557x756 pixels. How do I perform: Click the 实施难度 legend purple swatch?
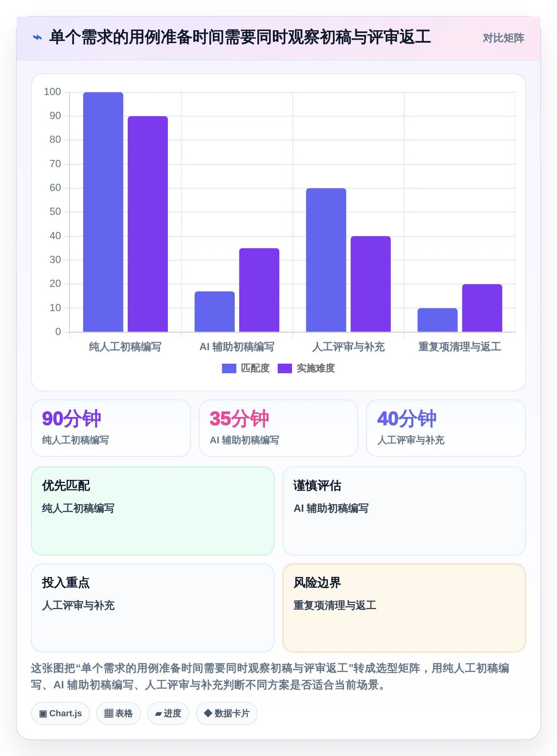coord(285,368)
